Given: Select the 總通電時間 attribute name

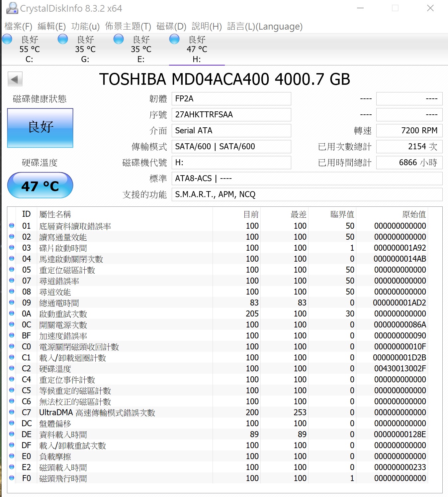Looking at the screenshot, I should 59,303.
